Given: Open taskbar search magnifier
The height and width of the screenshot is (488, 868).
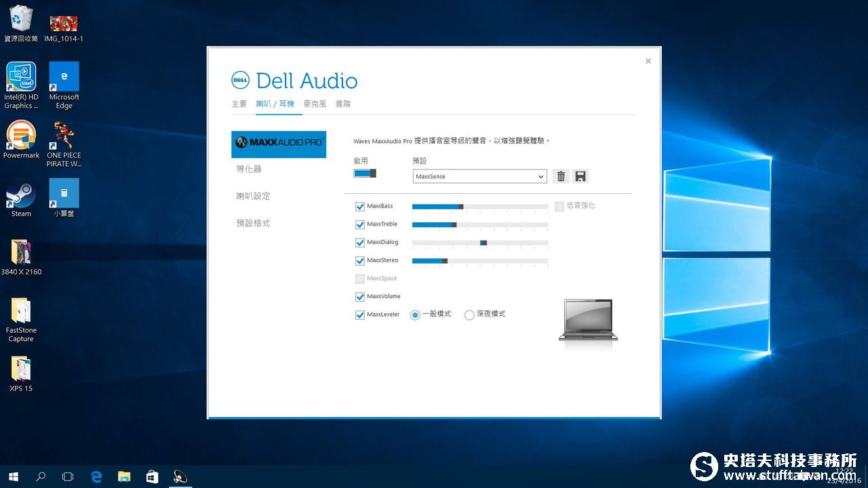Looking at the screenshot, I should pyautogui.click(x=41, y=476).
